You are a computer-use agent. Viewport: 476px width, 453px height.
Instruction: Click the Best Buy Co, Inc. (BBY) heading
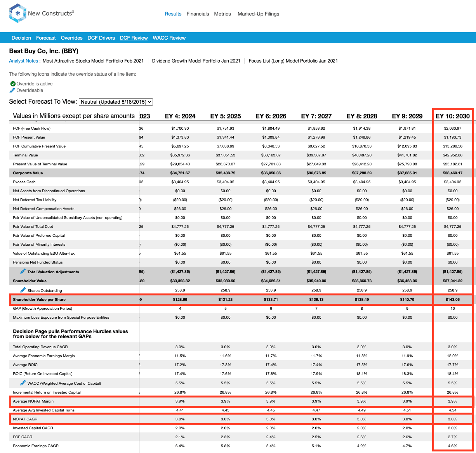click(x=44, y=51)
